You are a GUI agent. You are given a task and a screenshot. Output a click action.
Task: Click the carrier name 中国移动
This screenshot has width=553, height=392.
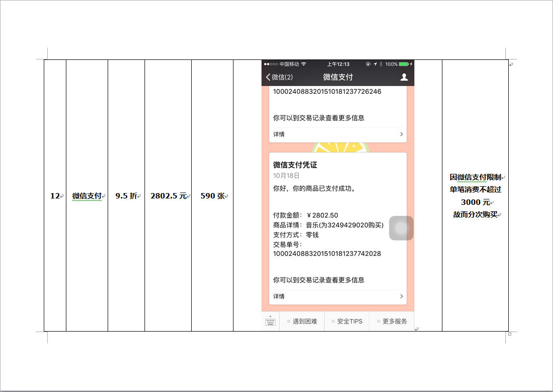click(x=289, y=64)
